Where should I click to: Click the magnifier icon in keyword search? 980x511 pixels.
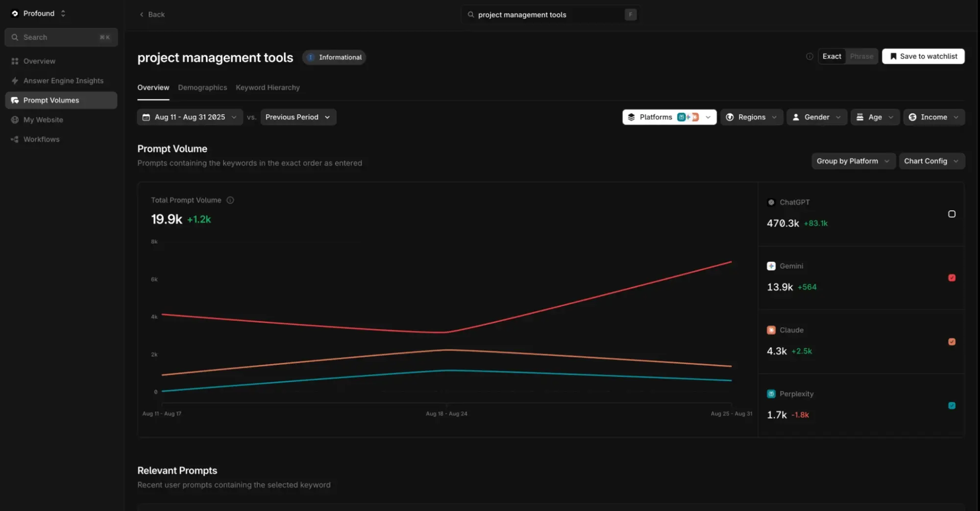(x=471, y=15)
